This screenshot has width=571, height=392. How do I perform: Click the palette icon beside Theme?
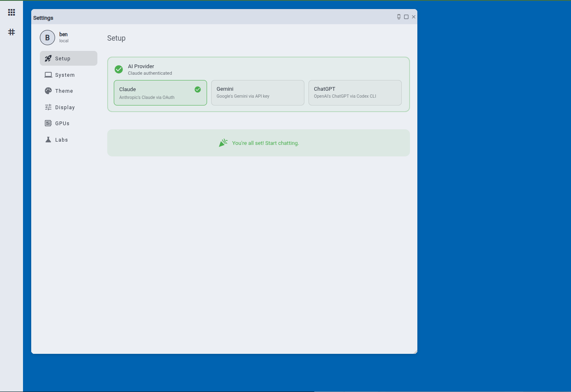(x=48, y=91)
